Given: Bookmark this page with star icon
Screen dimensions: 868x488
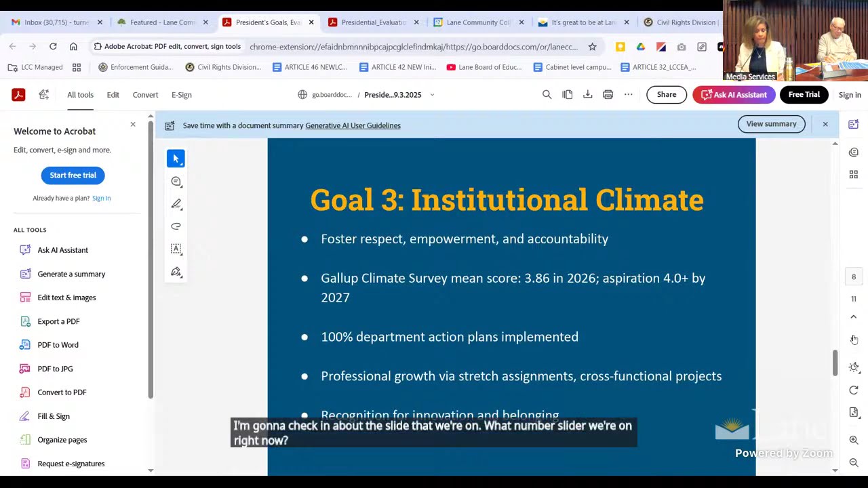Looking at the screenshot, I should 592,47.
